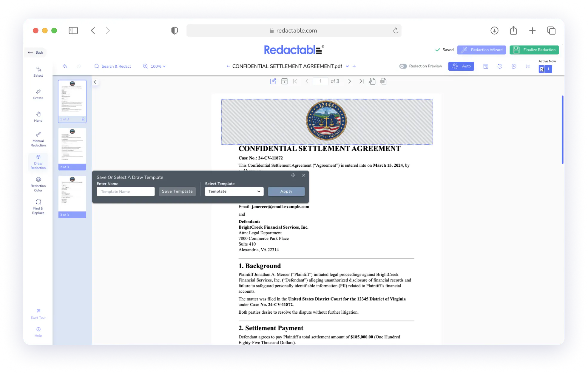
Task: Click the hatched redaction box over the seal
Action: (327, 122)
